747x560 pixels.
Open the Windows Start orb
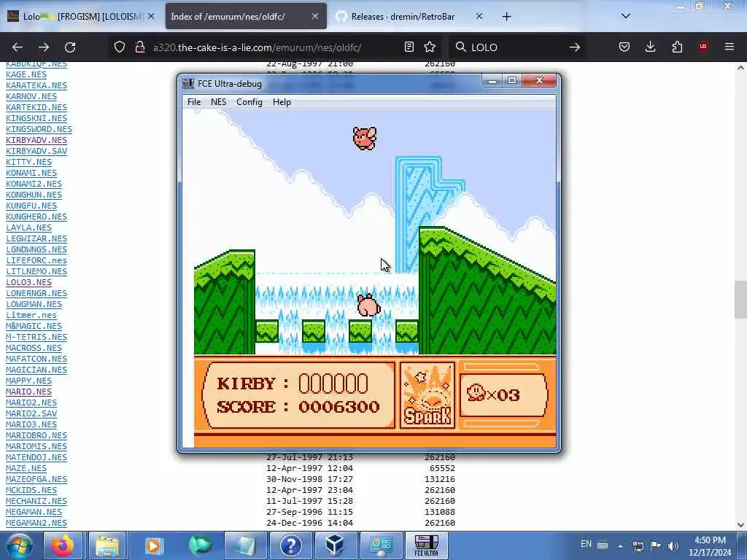pos(20,545)
